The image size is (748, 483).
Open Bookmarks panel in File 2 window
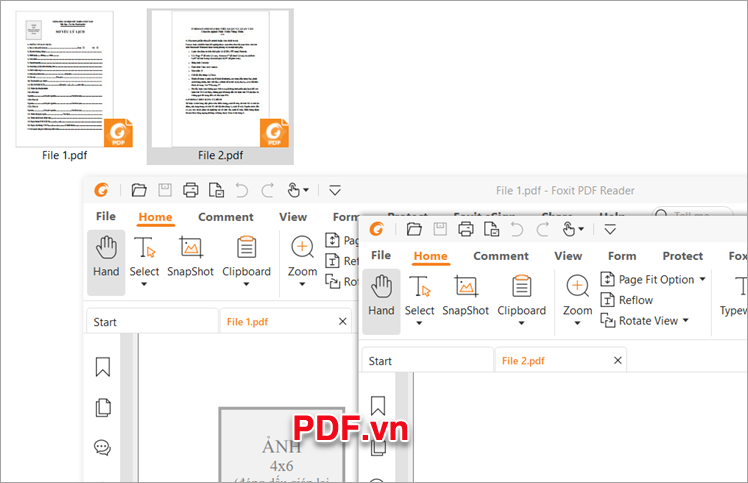[x=378, y=406]
